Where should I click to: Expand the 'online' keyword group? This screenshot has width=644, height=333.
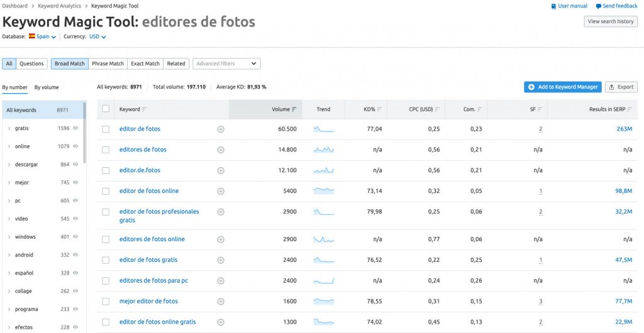coord(9,146)
